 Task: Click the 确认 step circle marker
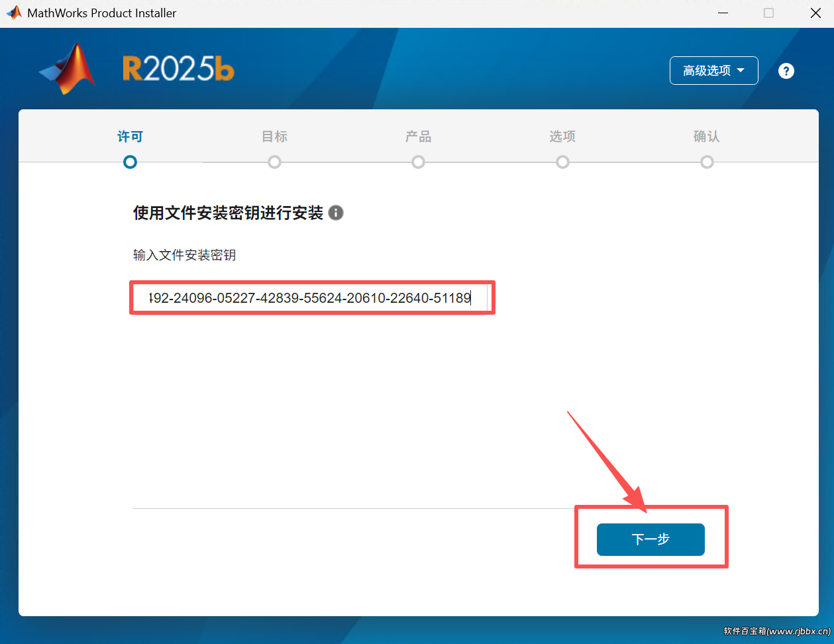coord(707,162)
